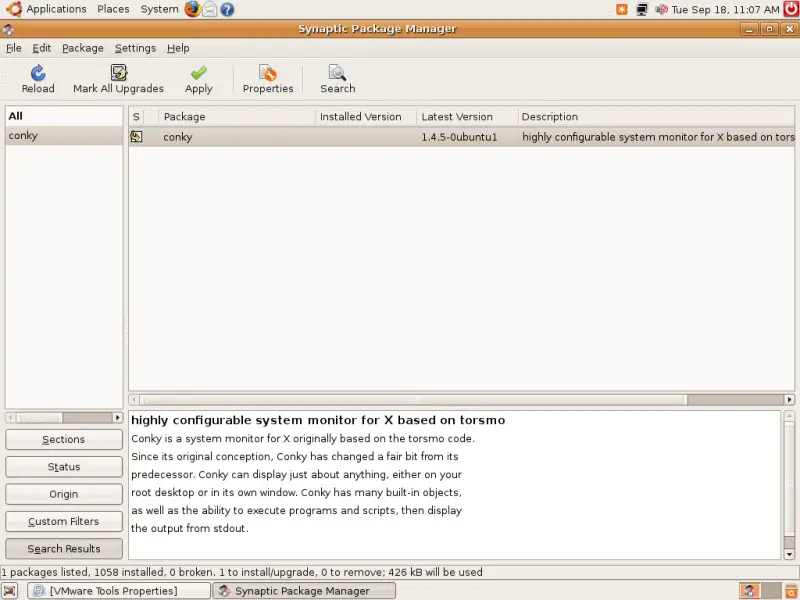This screenshot has height=600, width=800.
Task: Open the Edit menu
Action: tap(41, 48)
